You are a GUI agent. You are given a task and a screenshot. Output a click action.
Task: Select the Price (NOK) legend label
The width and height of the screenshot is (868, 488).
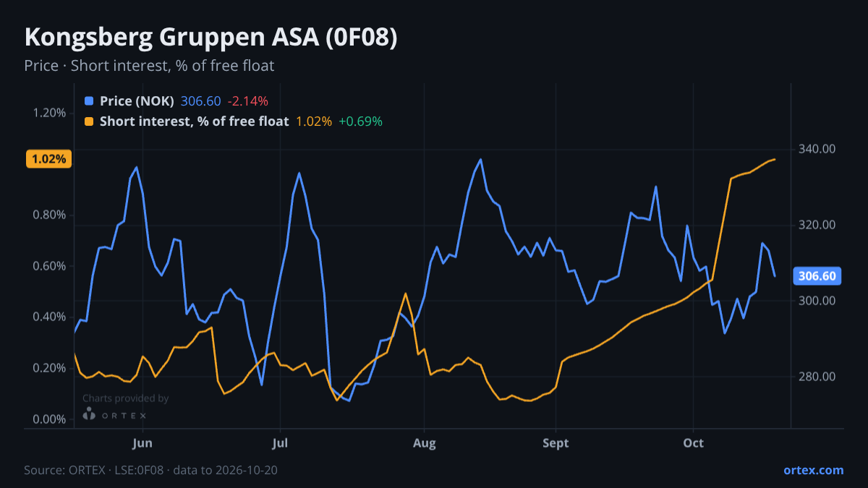137,101
